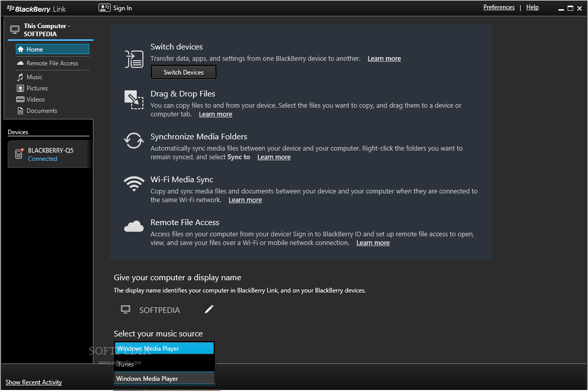588x391 pixels.
Task: Edit computer display name with pencil icon
Action: (x=209, y=309)
